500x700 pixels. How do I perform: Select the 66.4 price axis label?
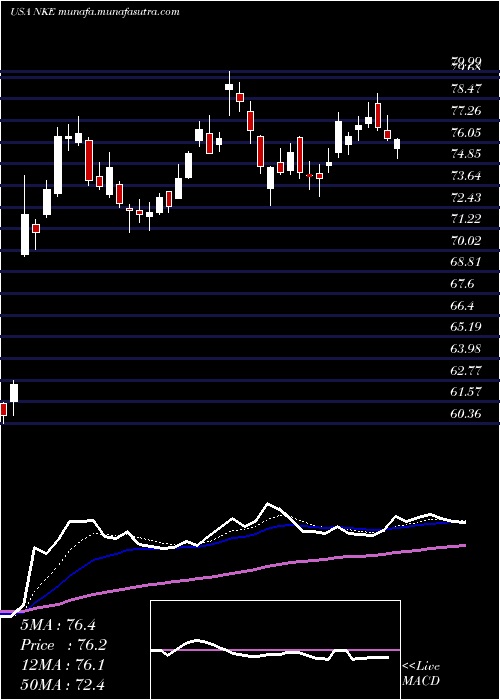click(463, 305)
